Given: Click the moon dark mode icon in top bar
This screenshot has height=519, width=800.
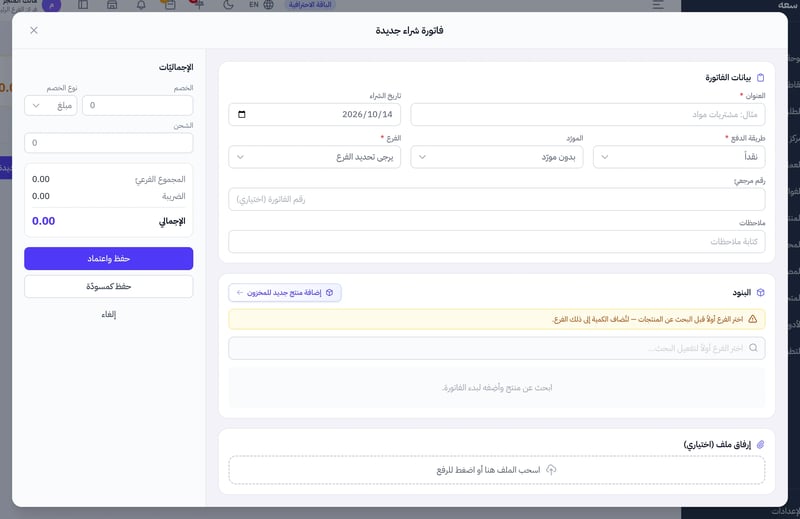Looking at the screenshot, I should 228,5.
